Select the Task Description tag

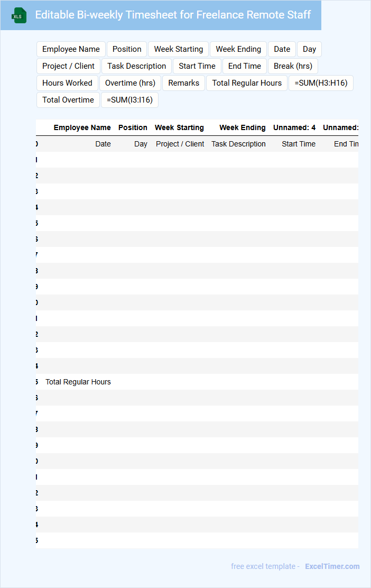pos(136,66)
